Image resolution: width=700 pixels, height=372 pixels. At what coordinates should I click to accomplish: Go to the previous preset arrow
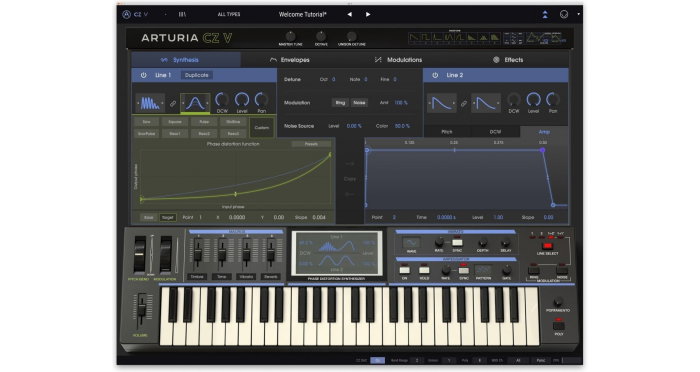tap(350, 14)
